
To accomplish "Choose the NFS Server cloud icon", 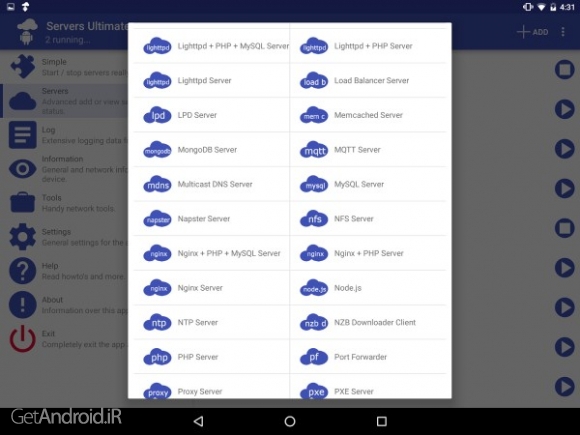I will [314, 219].
